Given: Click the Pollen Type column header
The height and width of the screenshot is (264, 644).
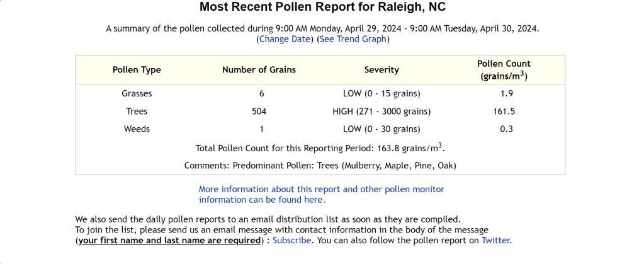Looking at the screenshot, I should (137, 70).
